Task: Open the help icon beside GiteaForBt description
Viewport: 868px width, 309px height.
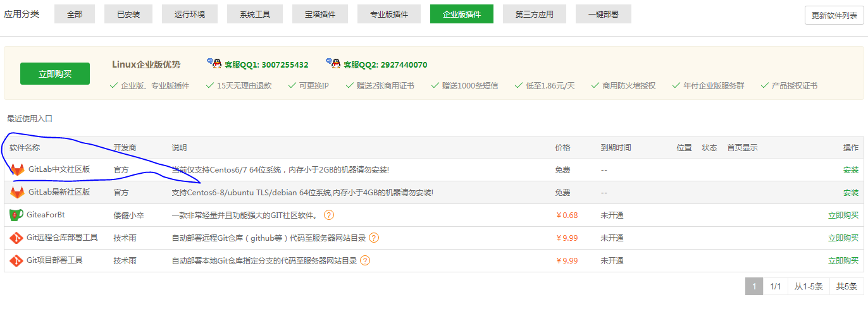Action: click(329, 215)
